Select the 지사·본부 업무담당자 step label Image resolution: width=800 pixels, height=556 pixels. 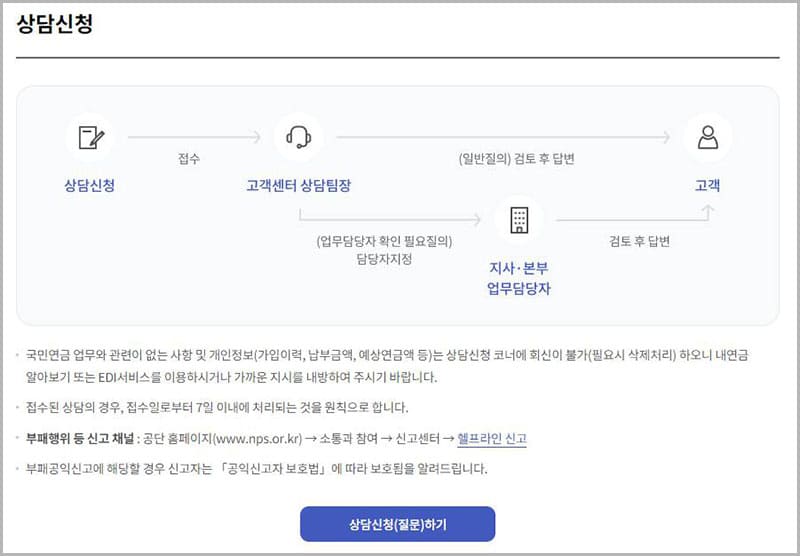(519, 279)
